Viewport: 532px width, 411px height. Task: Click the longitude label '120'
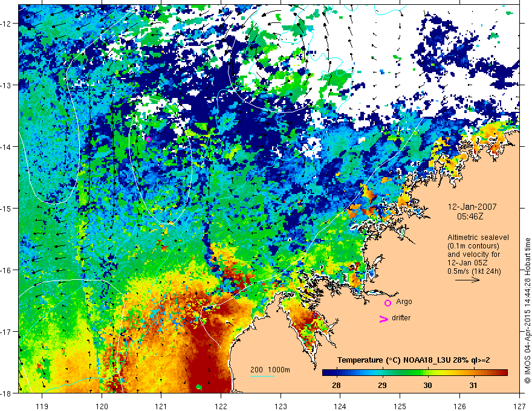pos(102,406)
